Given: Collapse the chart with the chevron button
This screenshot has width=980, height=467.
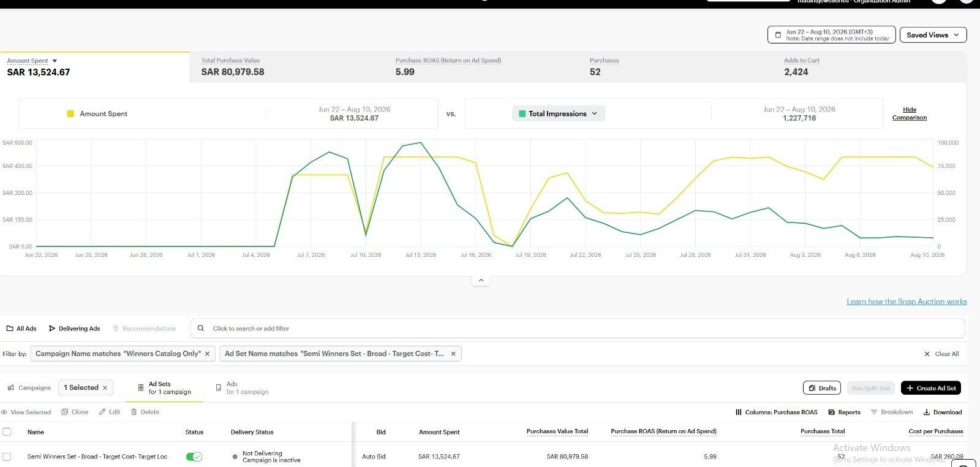Looking at the screenshot, I should (x=481, y=280).
